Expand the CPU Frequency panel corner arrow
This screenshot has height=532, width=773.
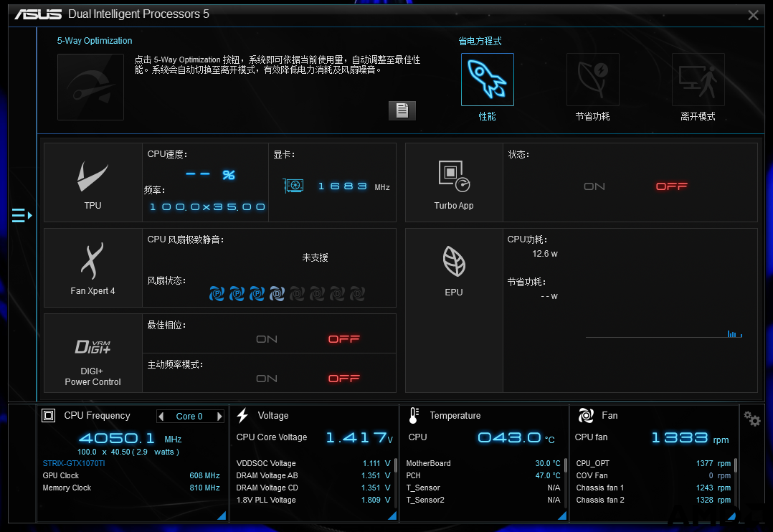222,516
